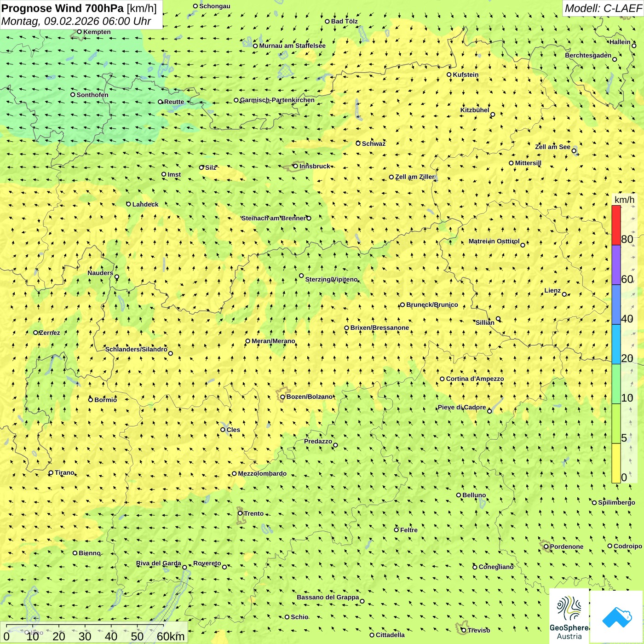Click the 'Garmisch-Partenkirchen' label
This screenshot has height=644, width=644.
click(277, 100)
